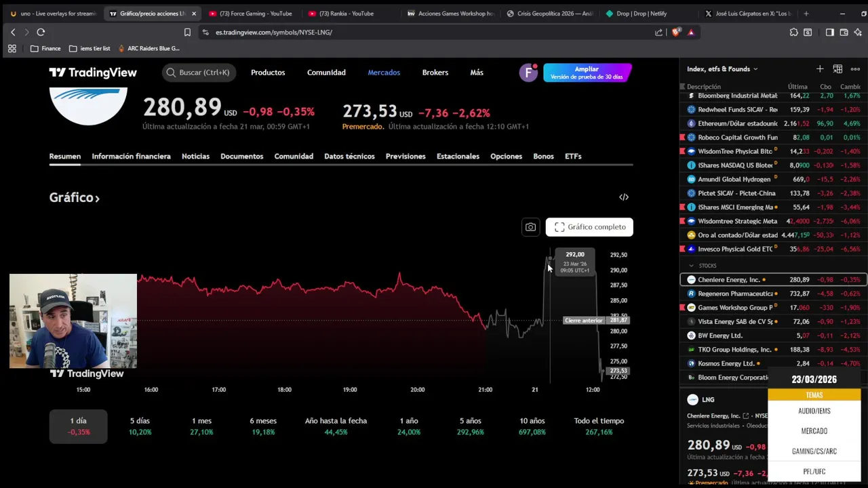The width and height of the screenshot is (868, 488).
Task: Open the embed code icon next to Gráfico
Action: [624, 197]
